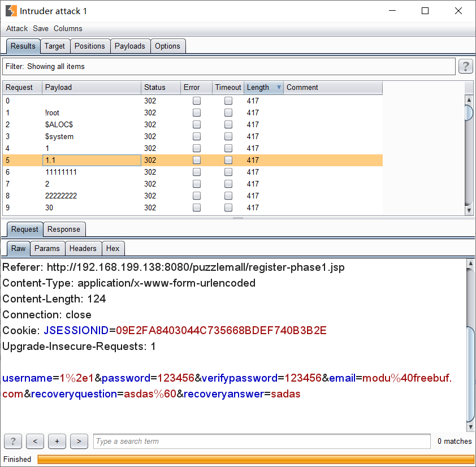Toggle Timeout checkbox for payload !root

pyautogui.click(x=228, y=113)
